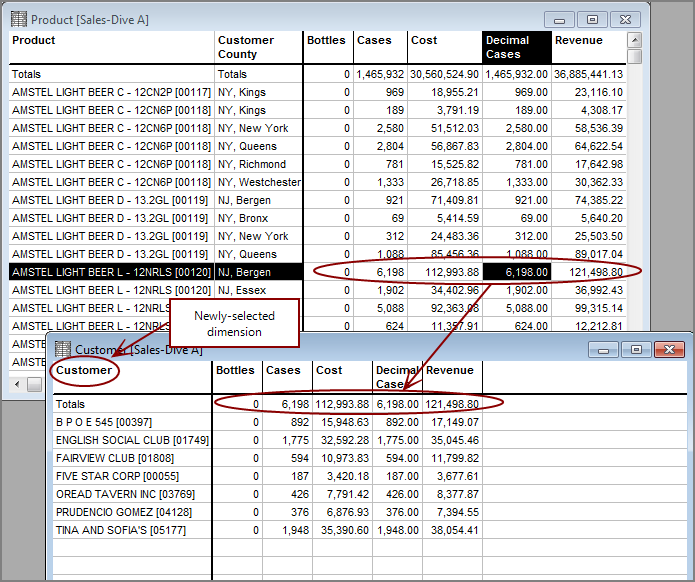This screenshot has height=582, width=695.
Task: Select the highlighted 12NRLS [00120] NJ, Bergen row
Action: point(317,272)
